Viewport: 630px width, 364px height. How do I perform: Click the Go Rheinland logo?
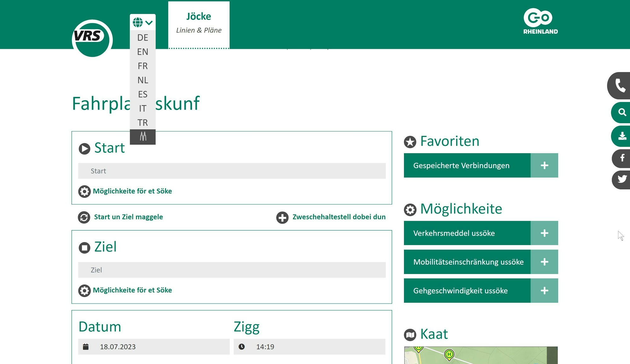click(x=540, y=21)
